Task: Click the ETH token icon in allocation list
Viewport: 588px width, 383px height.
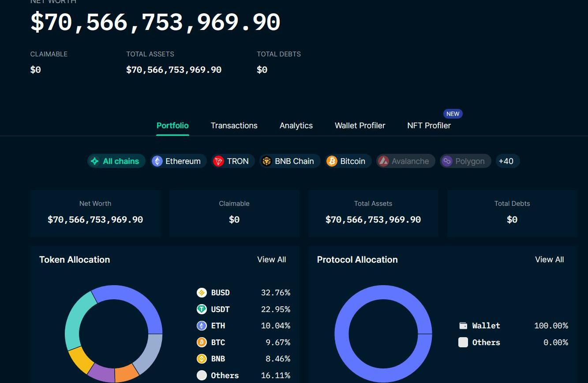Action: 202,326
